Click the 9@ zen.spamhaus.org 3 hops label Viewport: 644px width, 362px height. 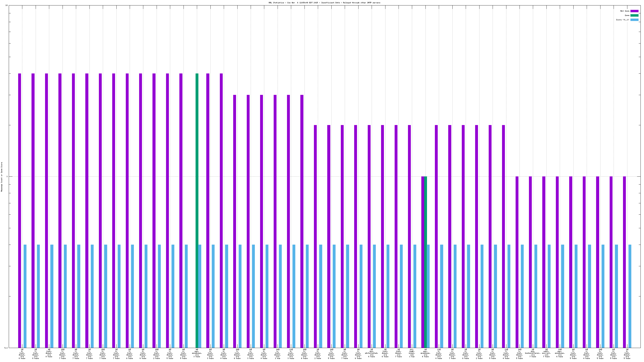[x=197, y=353]
